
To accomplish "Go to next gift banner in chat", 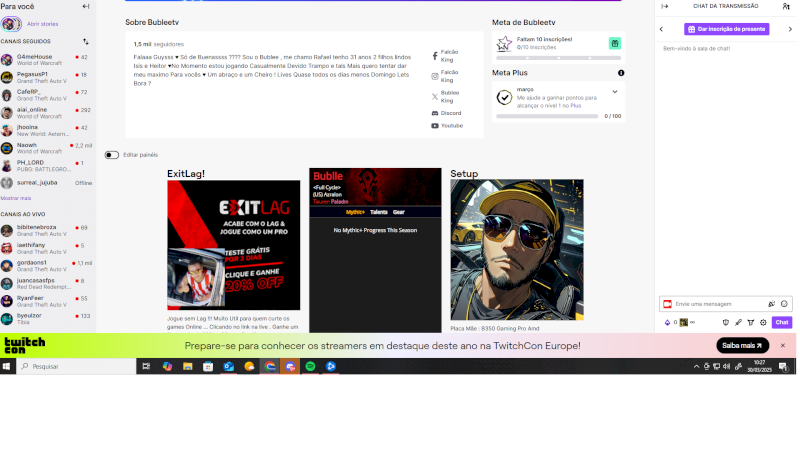I will [790, 29].
